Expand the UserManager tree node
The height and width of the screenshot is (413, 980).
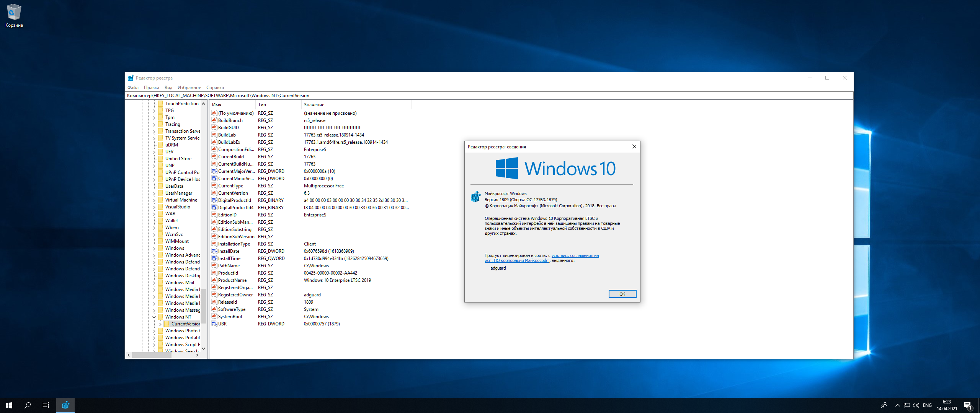click(x=154, y=193)
